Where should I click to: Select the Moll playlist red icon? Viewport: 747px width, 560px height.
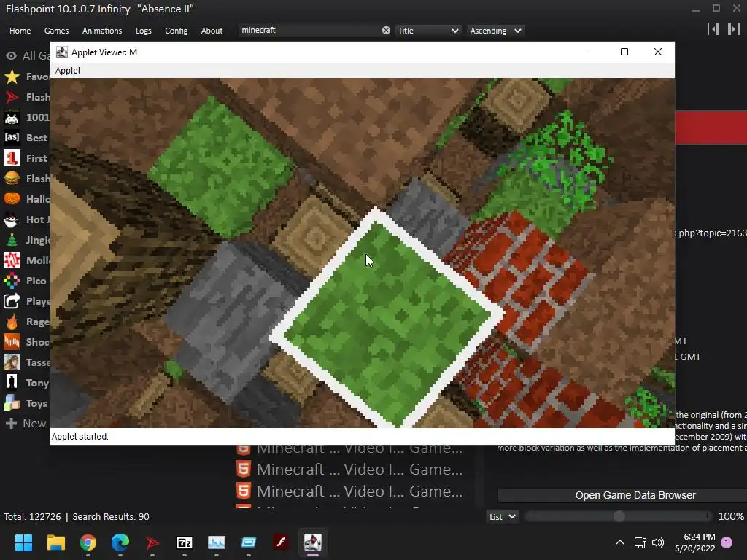[x=12, y=260]
